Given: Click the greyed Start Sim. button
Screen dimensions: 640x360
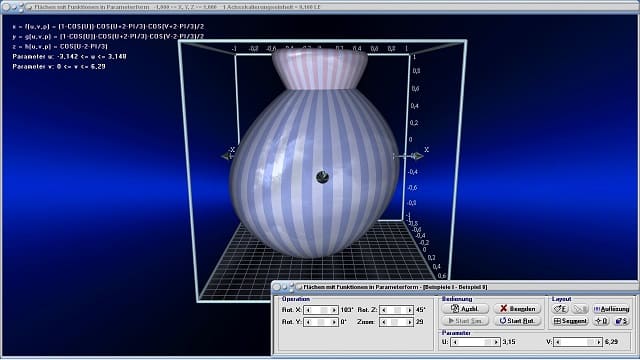Looking at the screenshot, I should (x=465, y=321).
